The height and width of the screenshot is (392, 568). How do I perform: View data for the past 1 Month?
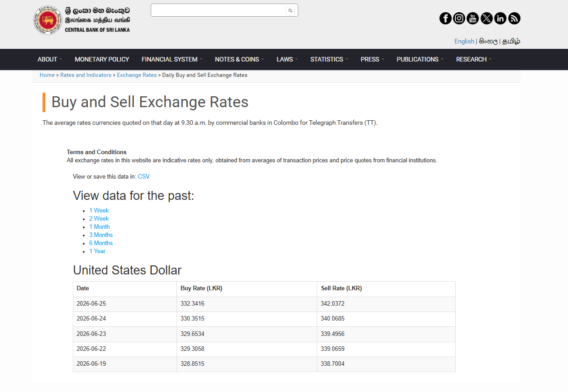(x=100, y=227)
